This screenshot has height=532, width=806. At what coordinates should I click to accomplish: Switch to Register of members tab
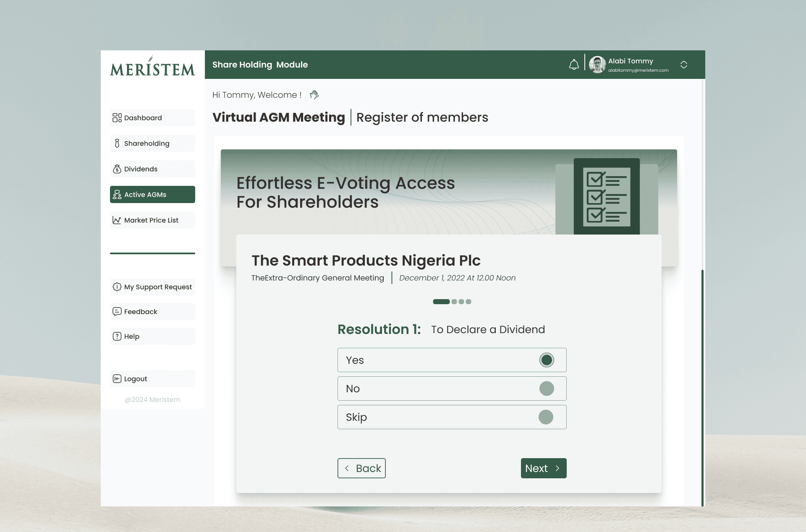coord(422,117)
